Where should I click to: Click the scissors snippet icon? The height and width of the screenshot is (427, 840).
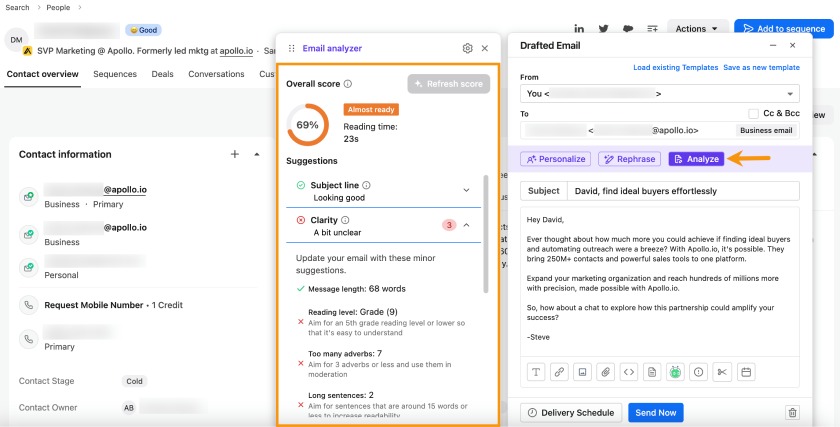click(722, 372)
